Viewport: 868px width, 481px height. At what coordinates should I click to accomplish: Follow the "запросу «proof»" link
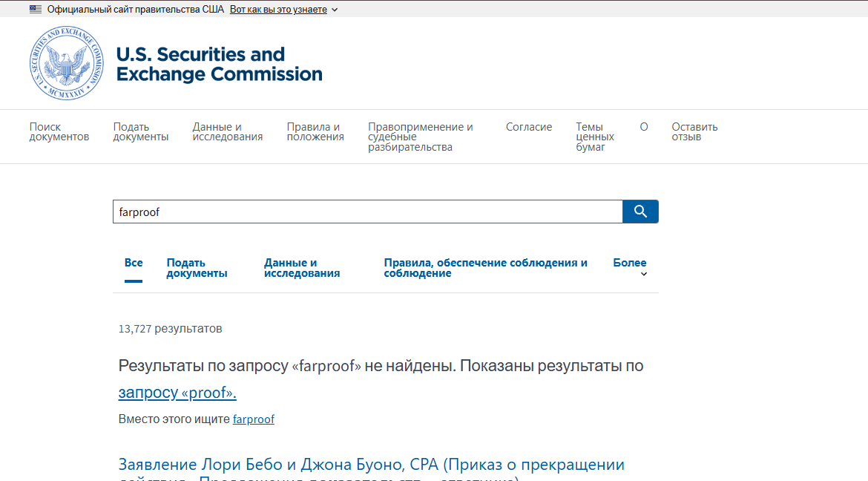pyautogui.click(x=177, y=393)
